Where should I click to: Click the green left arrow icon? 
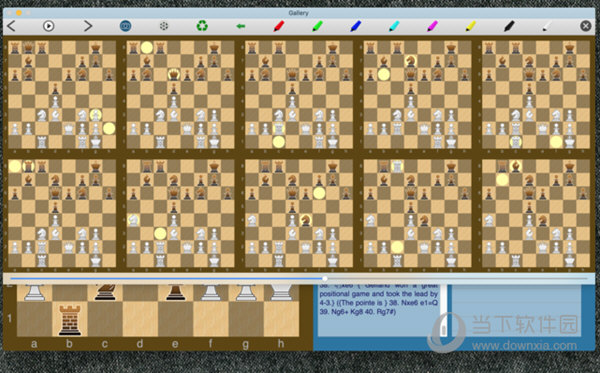241,26
